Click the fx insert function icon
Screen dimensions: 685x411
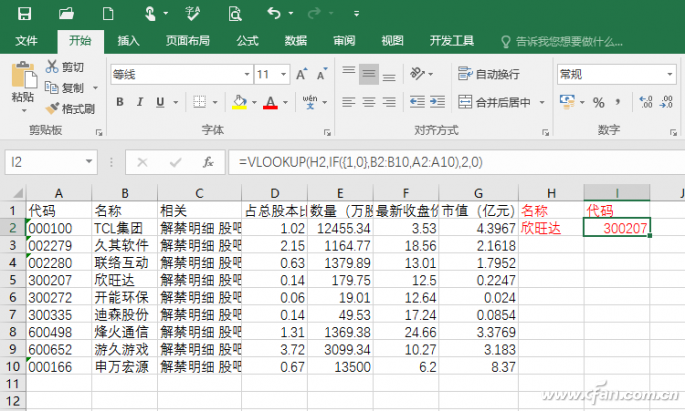pos(208,162)
